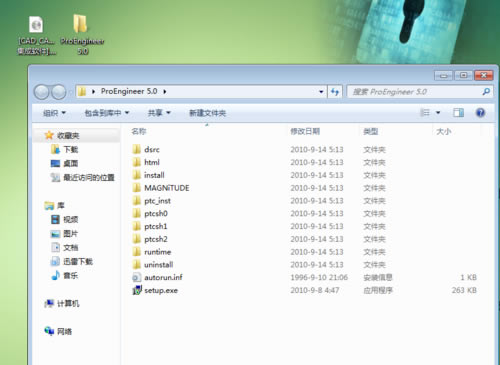Select the setup.exe application icon

point(137,290)
